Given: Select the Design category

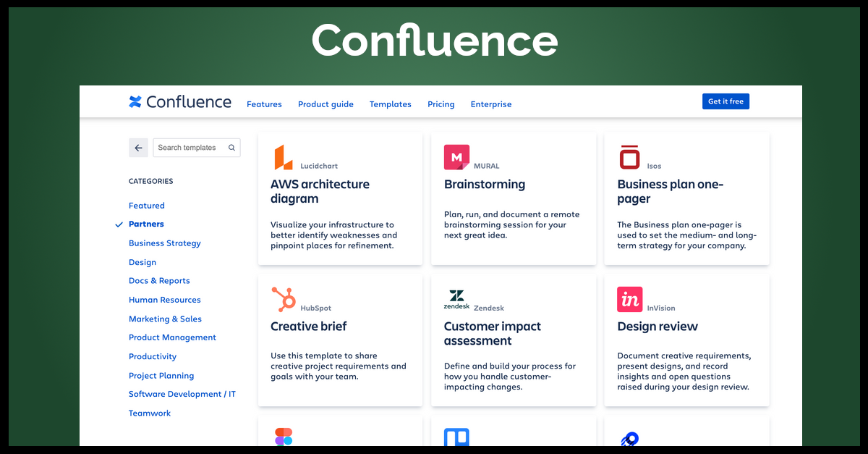Looking at the screenshot, I should click(x=142, y=262).
